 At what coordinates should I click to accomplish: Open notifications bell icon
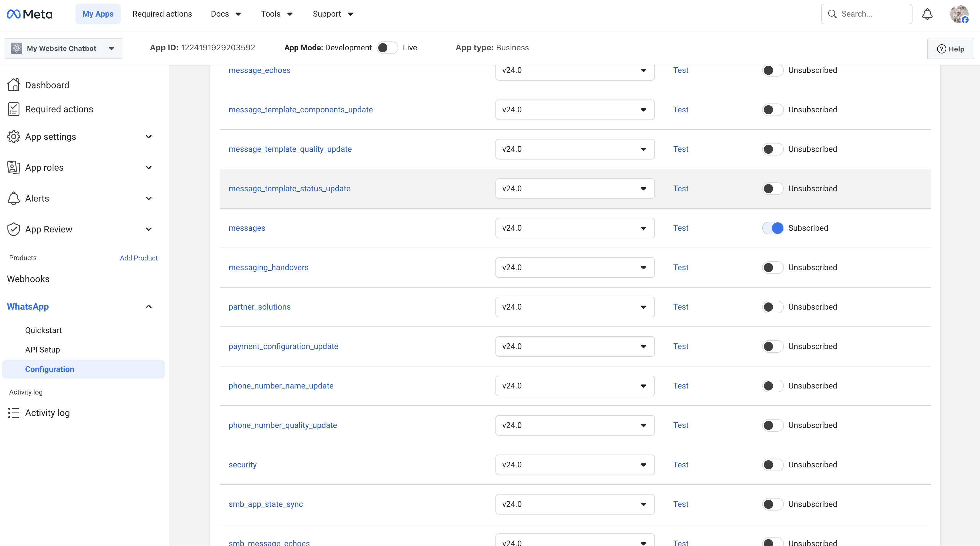[x=927, y=14]
